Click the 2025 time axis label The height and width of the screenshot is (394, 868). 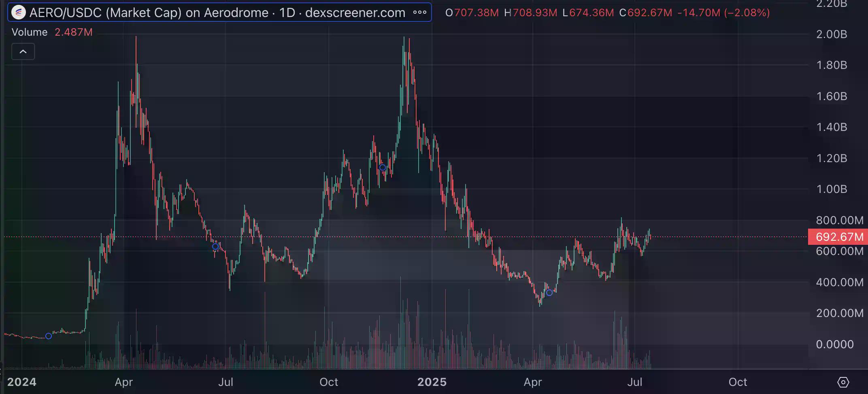click(432, 382)
